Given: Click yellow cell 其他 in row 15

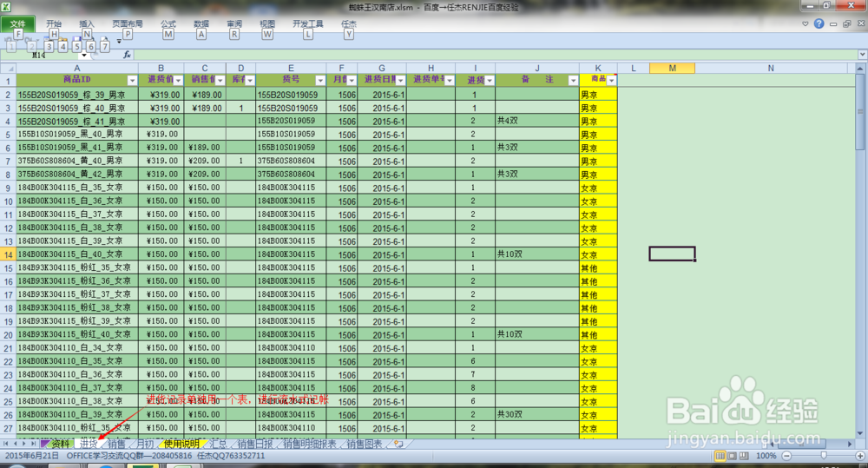Looking at the screenshot, I should tap(598, 268).
